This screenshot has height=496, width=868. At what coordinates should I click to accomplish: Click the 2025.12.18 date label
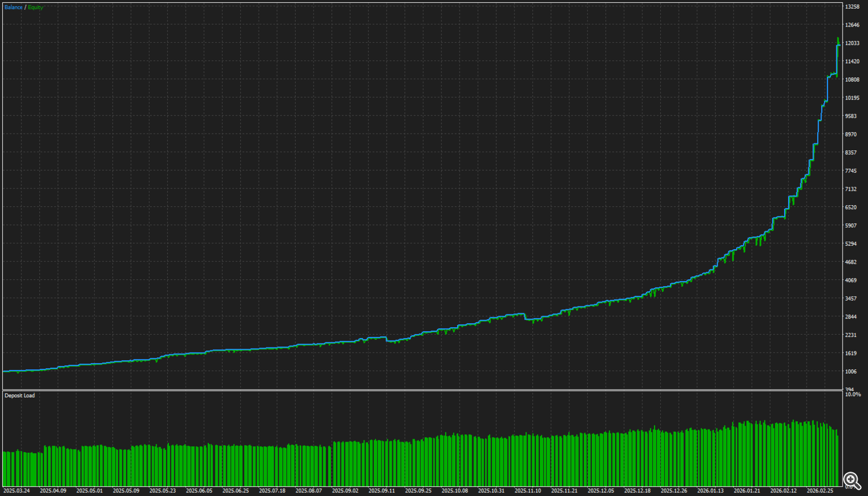click(637, 491)
